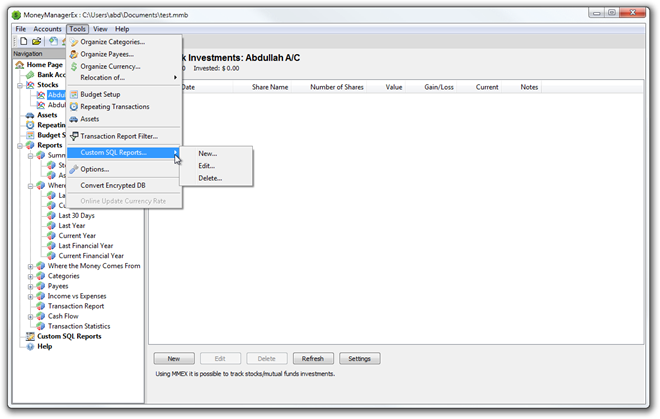Collapse the Reports tree node
Screen dimensions: 660x419
pos(20,146)
